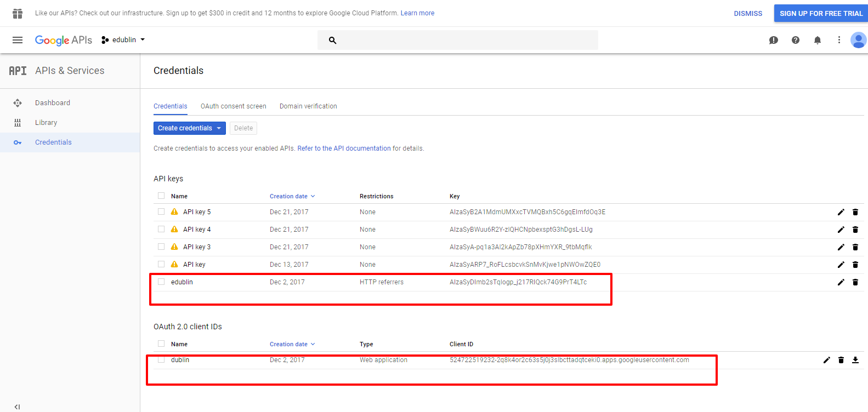Go to the Domain verification tab
The width and height of the screenshot is (868, 412).
click(308, 106)
